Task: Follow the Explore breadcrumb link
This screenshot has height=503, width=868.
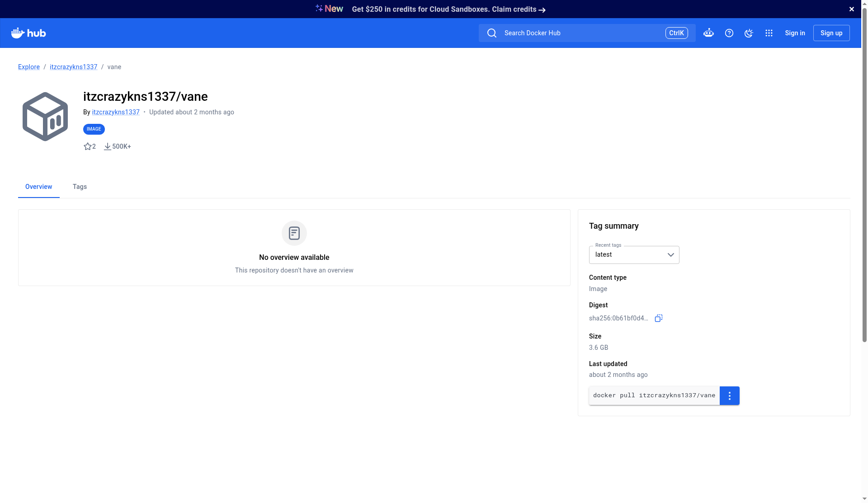Action: coord(29,67)
